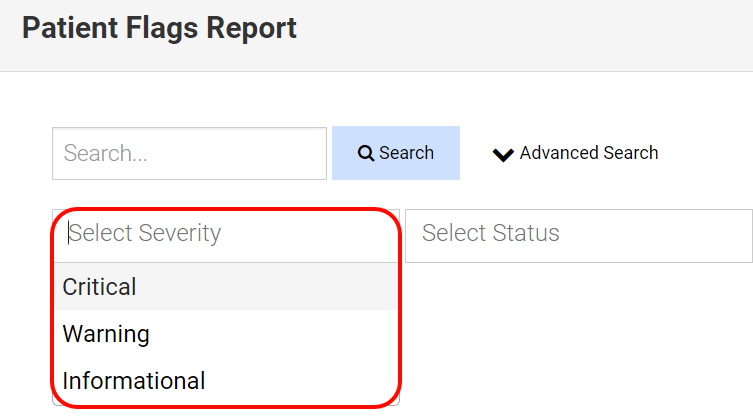Click the downward chevron beside Advanced Search

[x=503, y=154]
